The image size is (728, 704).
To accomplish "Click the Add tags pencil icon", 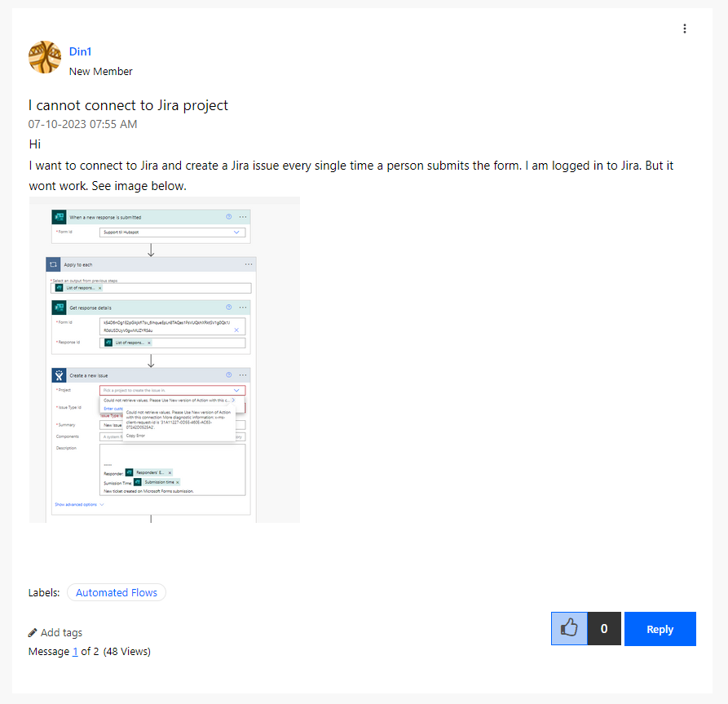I will [x=33, y=632].
